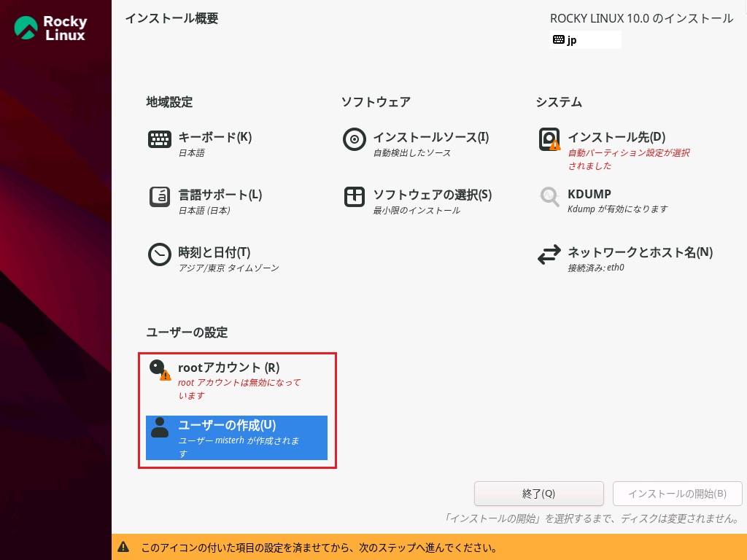The image size is (747, 560).
Task: Click the disc icon for installation source
Action: pos(355,139)
